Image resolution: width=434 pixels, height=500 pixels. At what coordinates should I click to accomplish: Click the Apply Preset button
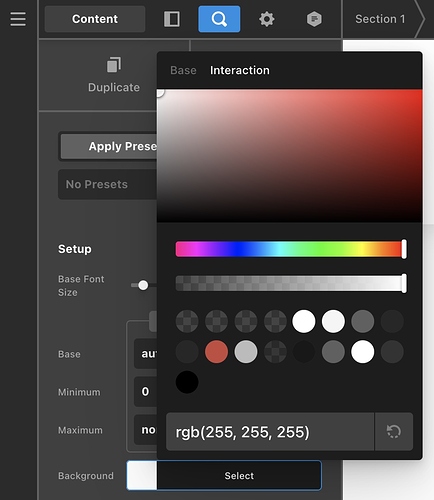pyautogui.click(x=109, y=146)
